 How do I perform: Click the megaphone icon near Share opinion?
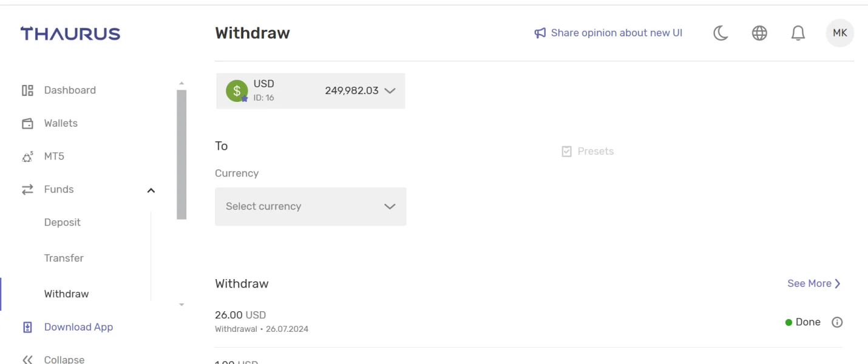(540, 33)
